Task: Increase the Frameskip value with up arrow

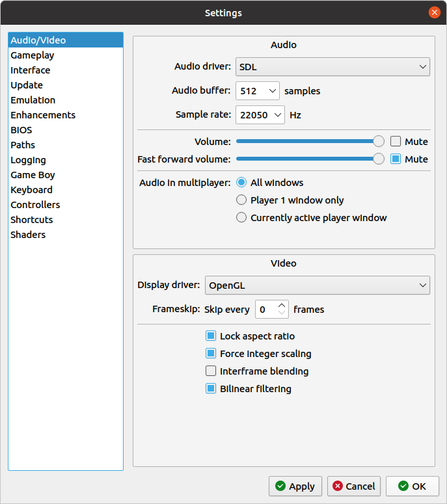Action: pos(282,306)
